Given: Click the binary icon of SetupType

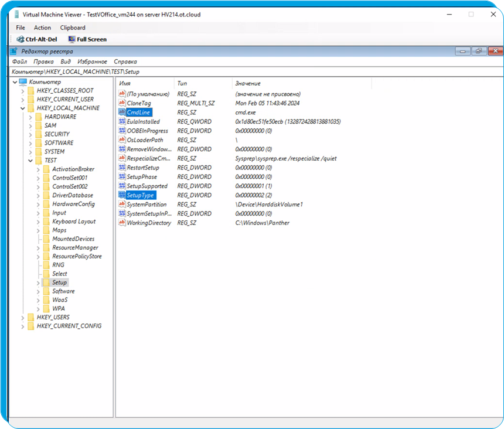Looking at the screenshot, I should point(122,195).
